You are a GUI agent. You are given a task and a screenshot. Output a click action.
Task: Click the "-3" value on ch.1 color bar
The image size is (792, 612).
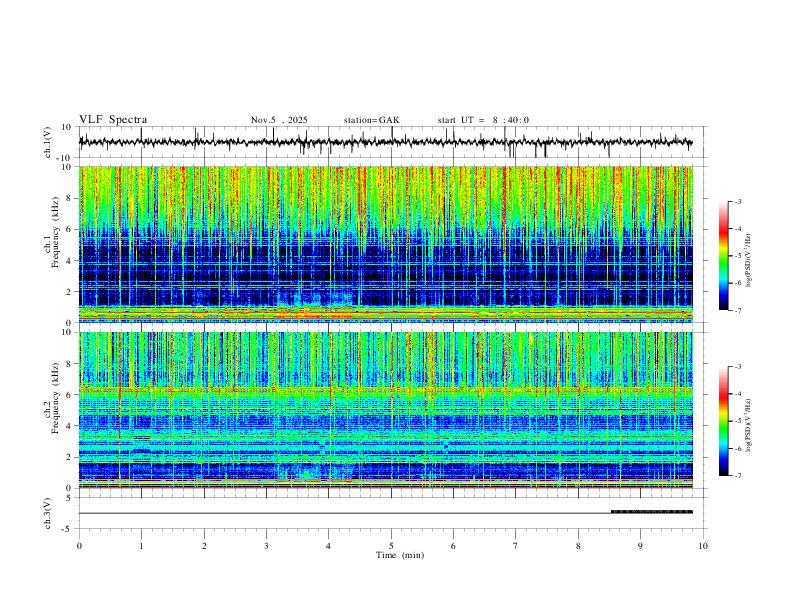(x=737, y=201)
